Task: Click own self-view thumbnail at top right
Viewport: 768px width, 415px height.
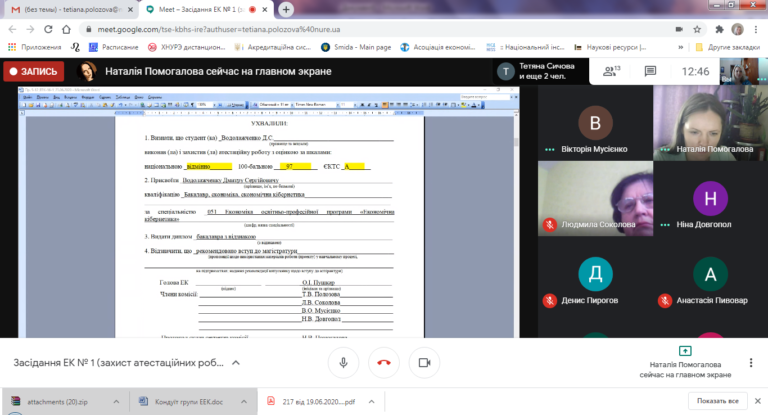Action: pyautogui.click(x=744, y=72)
